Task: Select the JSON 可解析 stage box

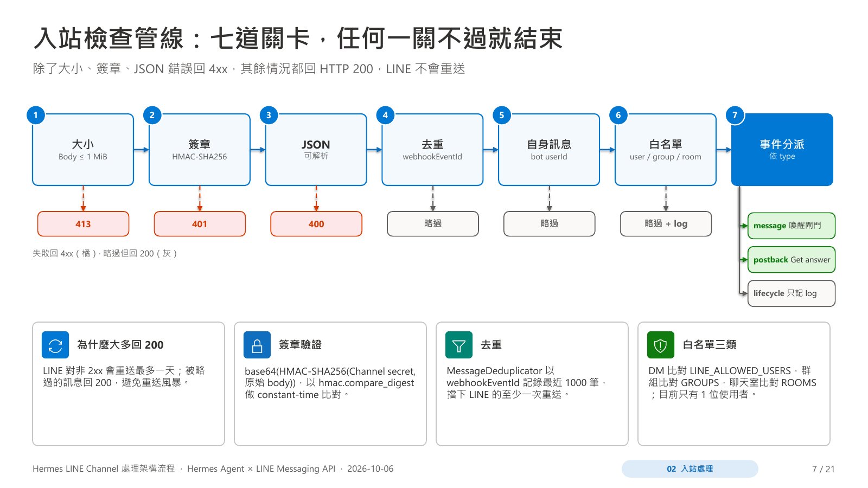Action: [316, 150]
